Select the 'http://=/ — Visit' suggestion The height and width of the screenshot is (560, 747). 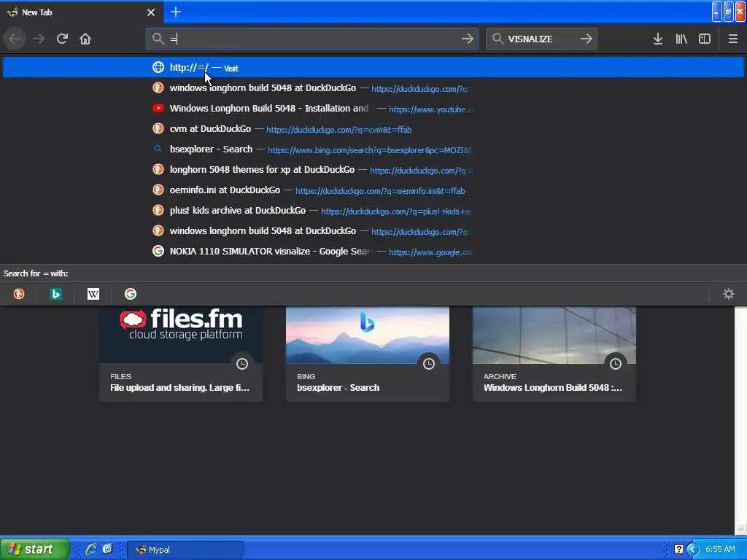point(373,67)
